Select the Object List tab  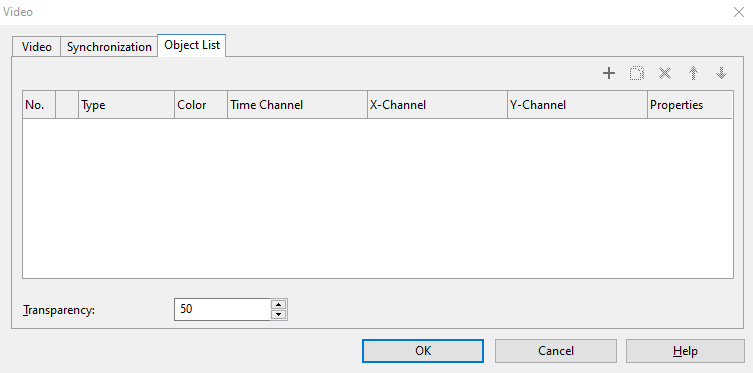click(192, 45)
